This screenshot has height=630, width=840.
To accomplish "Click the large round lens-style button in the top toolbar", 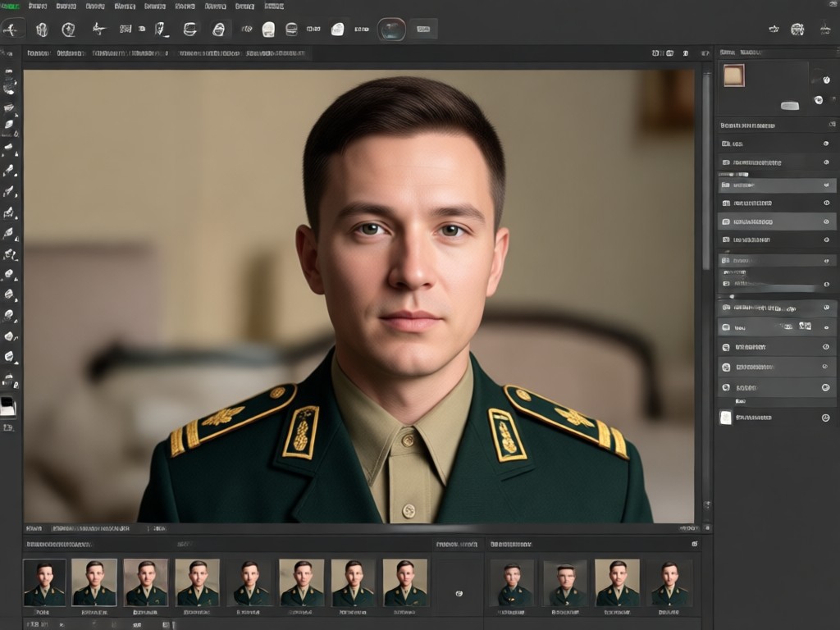I will click(391, 29).
